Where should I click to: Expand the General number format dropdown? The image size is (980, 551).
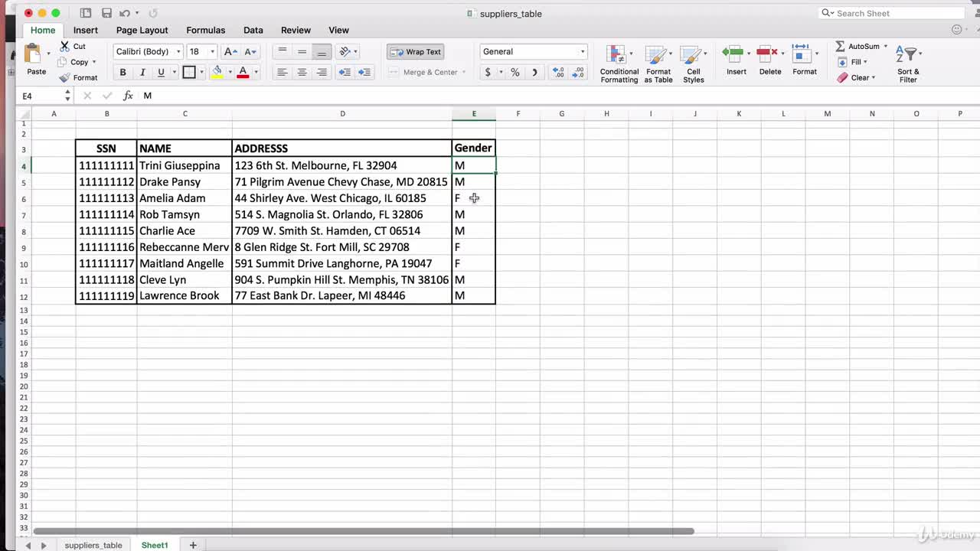[582, 51]
